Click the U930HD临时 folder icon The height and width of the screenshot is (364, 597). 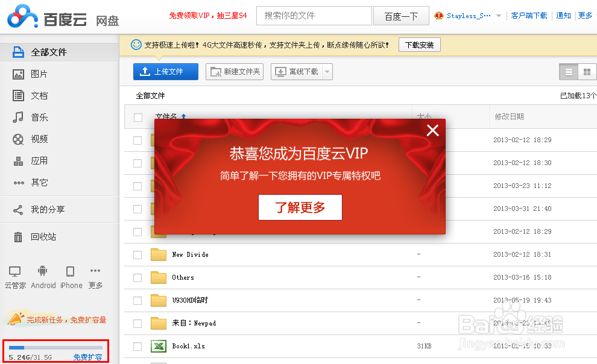pos(159,300)
